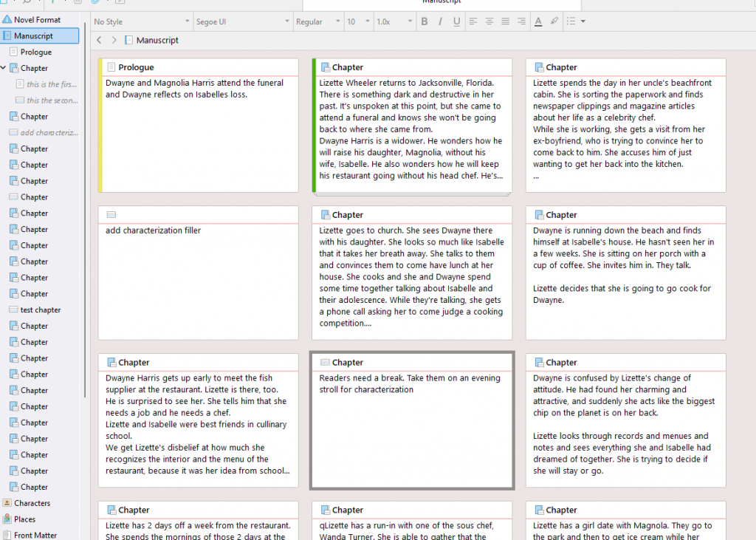This screenshot has height=540, width=756.
Task: Align text right
Action: 521,21
